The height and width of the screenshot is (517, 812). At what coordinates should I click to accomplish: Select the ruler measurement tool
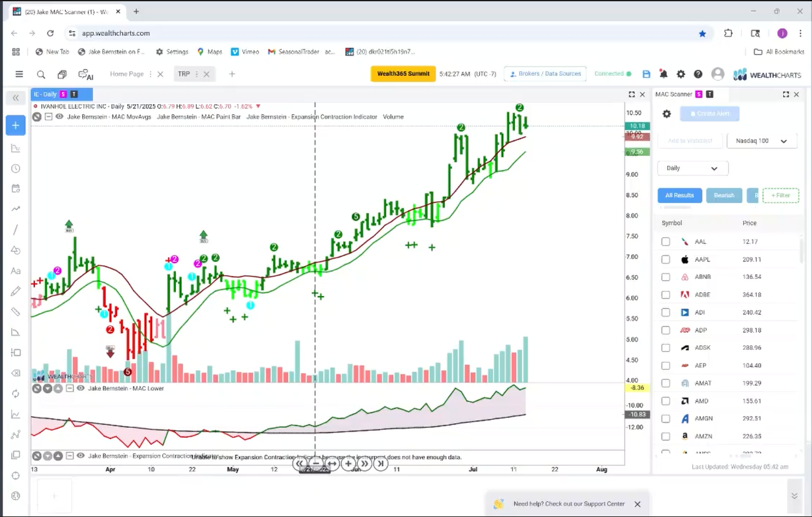(16, 311)
